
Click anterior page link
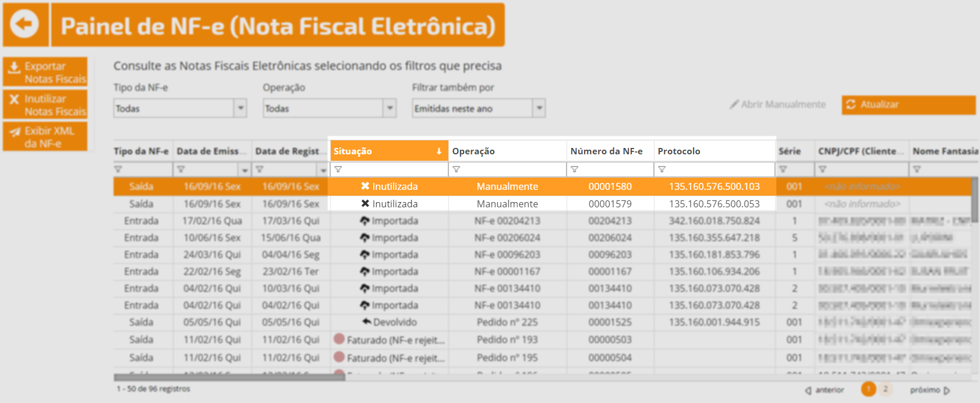coord(825,390)
